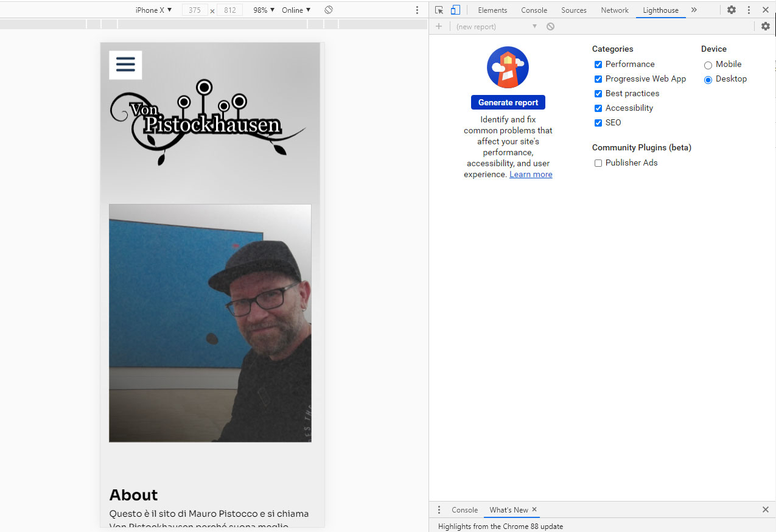Activate the inspect element picker icon
The image size is (776, 532).
tap(439, 10)
